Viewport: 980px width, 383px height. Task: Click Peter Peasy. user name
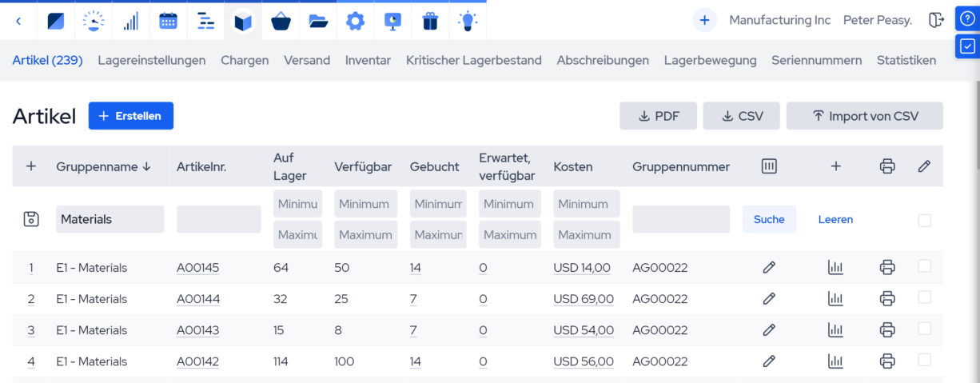(x=878, y=21)
